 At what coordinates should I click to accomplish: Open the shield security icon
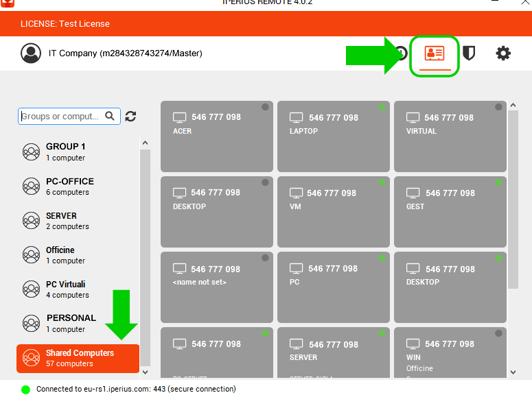pyautogui.click(x=469, y=53)
